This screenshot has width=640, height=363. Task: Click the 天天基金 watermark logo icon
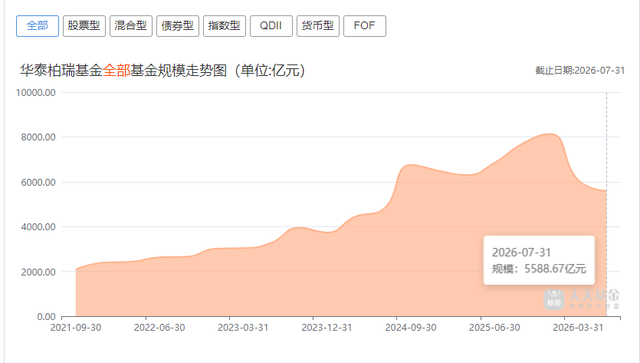pyautogui.click(x=554, y=299)
